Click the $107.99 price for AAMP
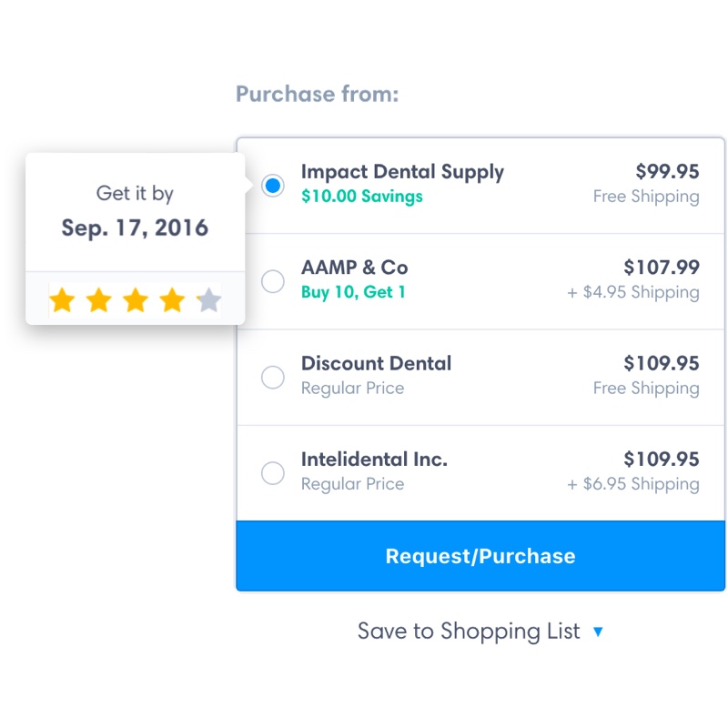This screenshot has height=728, width=728. [x=661, y=268]
